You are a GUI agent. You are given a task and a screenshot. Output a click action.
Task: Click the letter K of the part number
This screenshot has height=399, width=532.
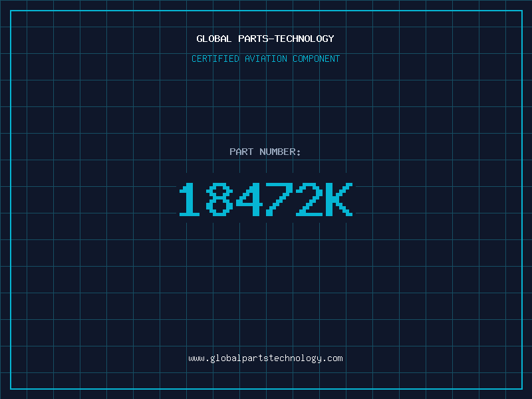(339, 199)
